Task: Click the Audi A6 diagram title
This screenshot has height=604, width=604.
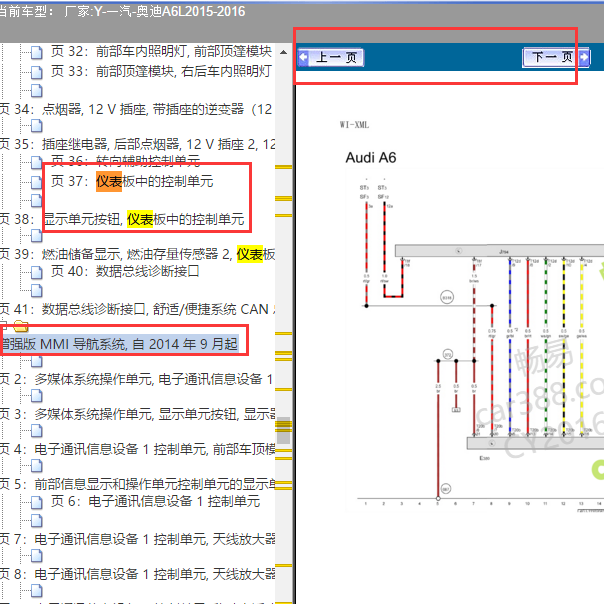Action: (371, 158)
